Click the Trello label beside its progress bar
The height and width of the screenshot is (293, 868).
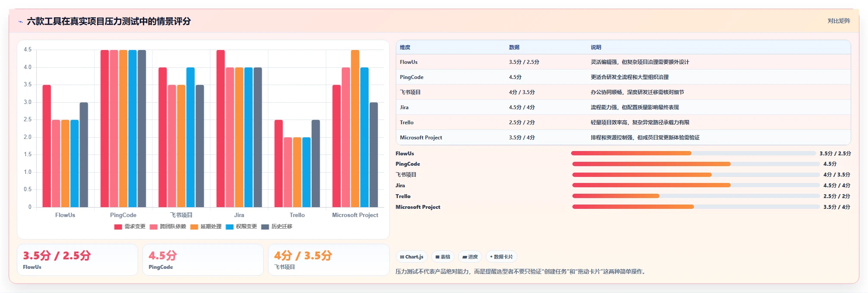(x=403, y=196)
